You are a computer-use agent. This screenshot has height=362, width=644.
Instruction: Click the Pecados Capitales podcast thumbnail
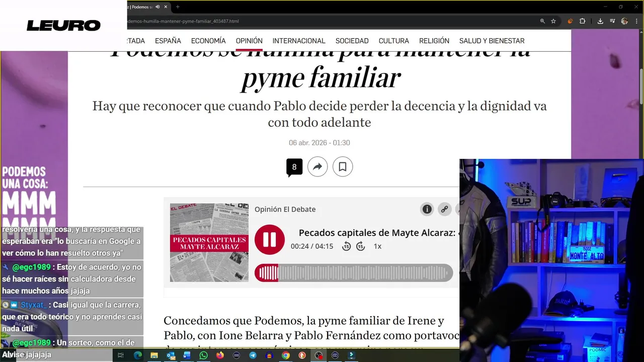(x=209, y=242)
